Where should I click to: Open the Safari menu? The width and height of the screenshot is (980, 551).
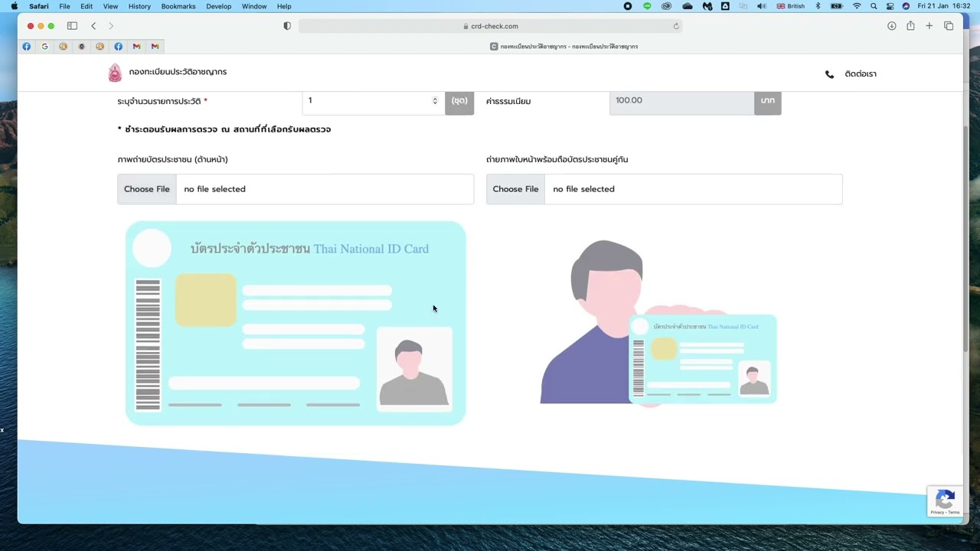(x=38, y=6)
